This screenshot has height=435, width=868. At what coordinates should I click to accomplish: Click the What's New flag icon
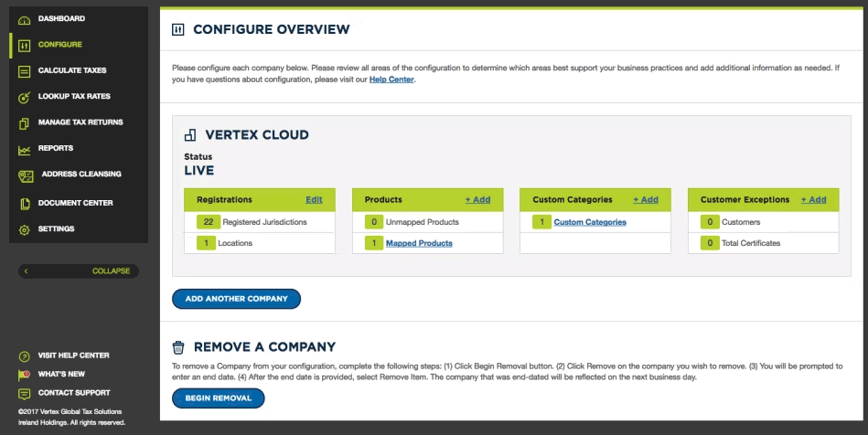[x=24, y=376]
